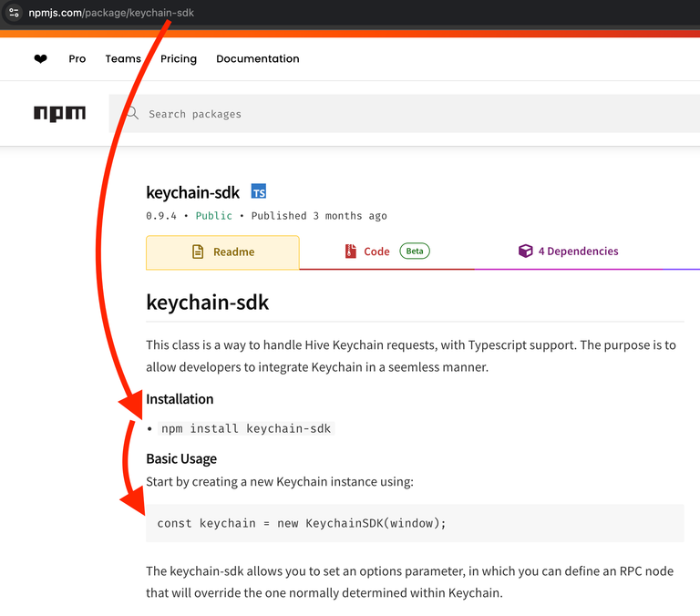Click the TS TypeScript badge icon
700x616 pixels.
(259, 191)
